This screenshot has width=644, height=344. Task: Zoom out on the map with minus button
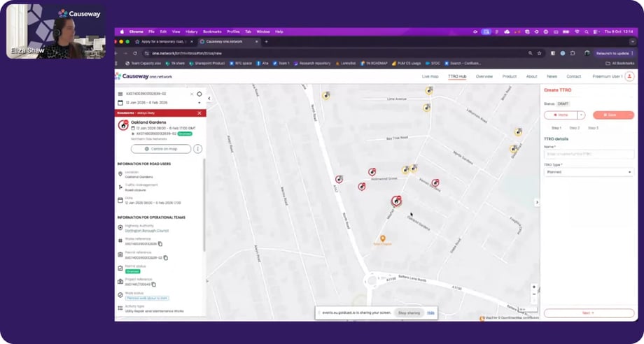coord(534,295)
